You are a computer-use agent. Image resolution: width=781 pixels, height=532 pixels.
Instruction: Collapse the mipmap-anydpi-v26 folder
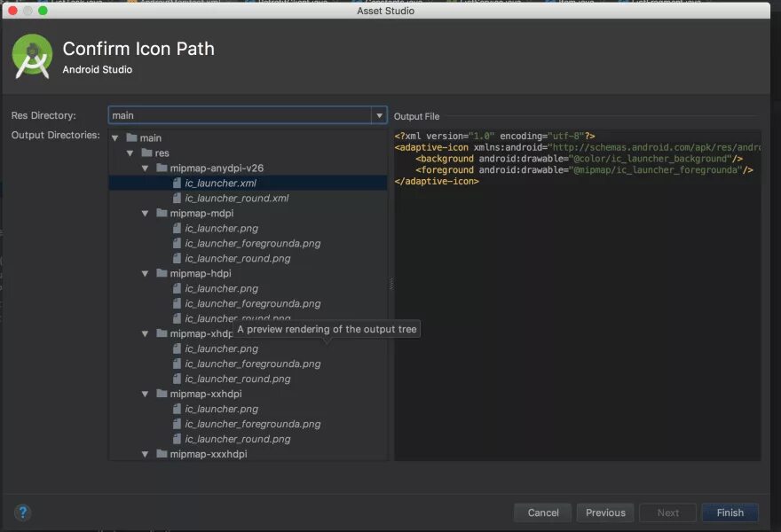click(145, 168)
